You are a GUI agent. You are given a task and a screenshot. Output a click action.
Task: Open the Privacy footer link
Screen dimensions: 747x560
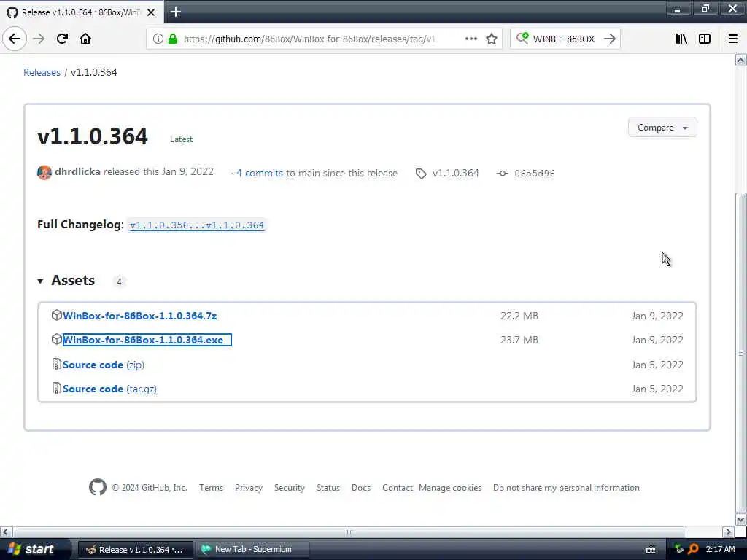pos(249,488)
